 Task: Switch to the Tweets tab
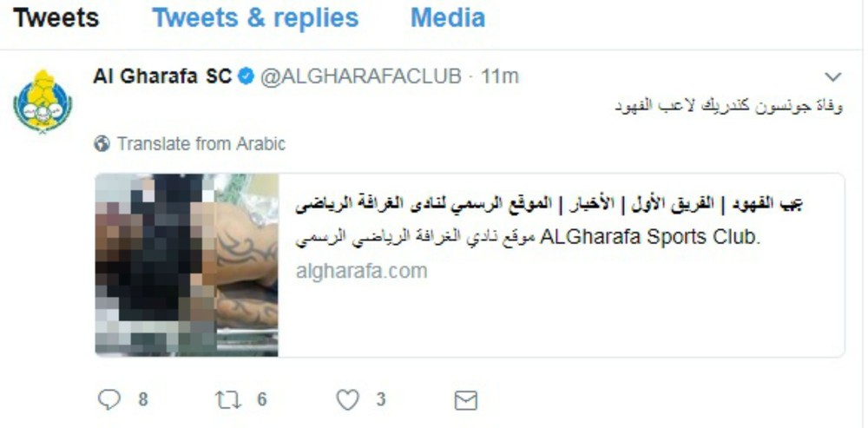coord(56,17)
